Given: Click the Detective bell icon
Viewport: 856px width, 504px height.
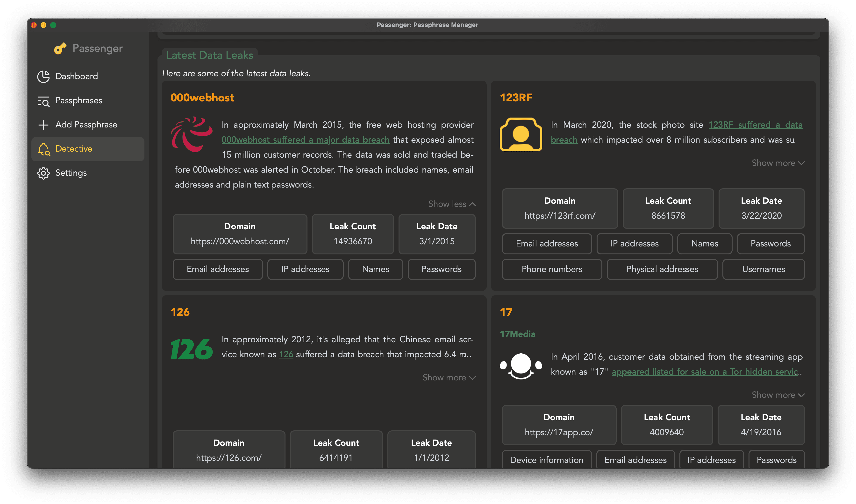Looking at the screenshot, I should coord(44,149).
